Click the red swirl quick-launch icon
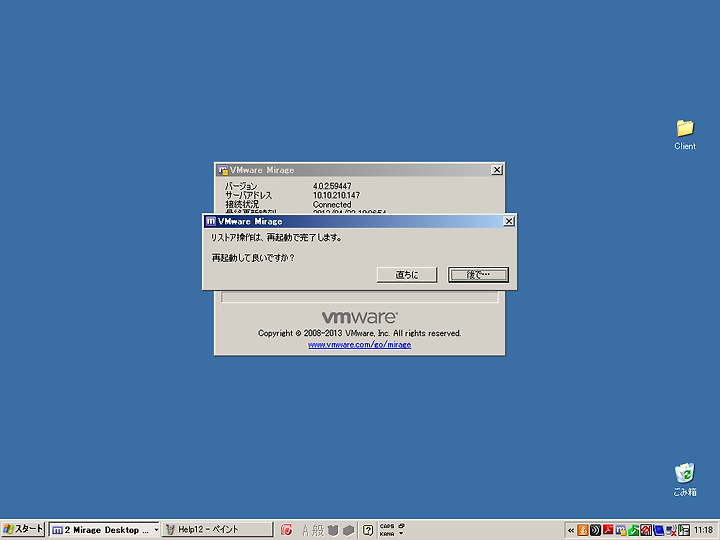This screenshot has width=720, height=540. (287, 530)
